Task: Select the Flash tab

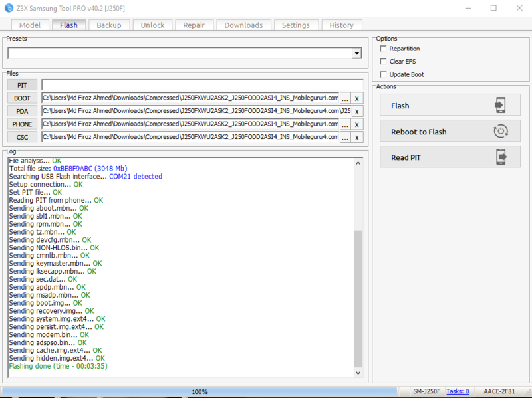Action: 68,25
